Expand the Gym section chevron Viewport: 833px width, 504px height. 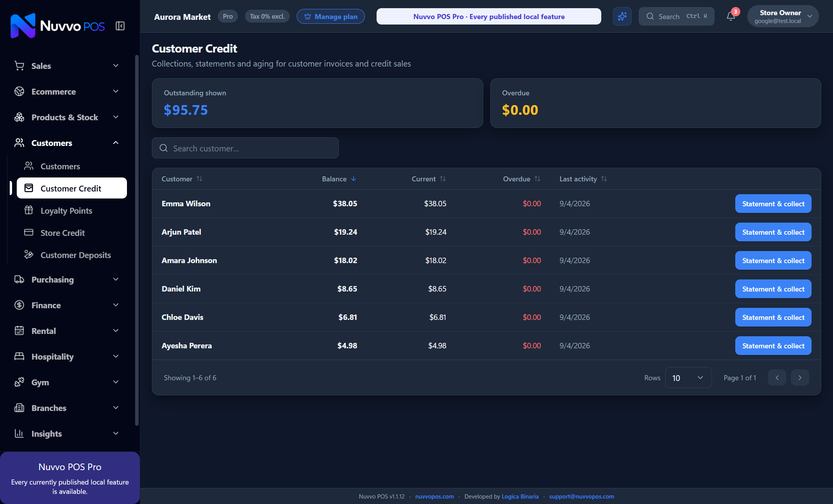(x=116, y=382)
